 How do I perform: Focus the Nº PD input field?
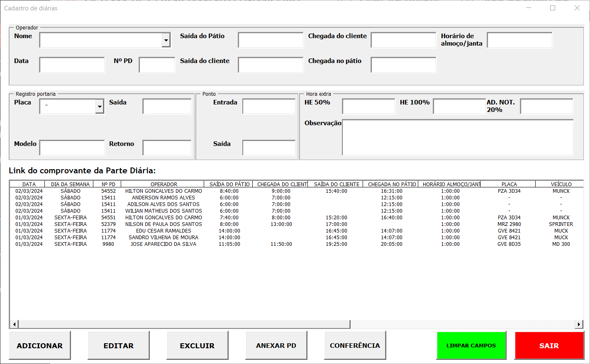(x=157, y=65)
